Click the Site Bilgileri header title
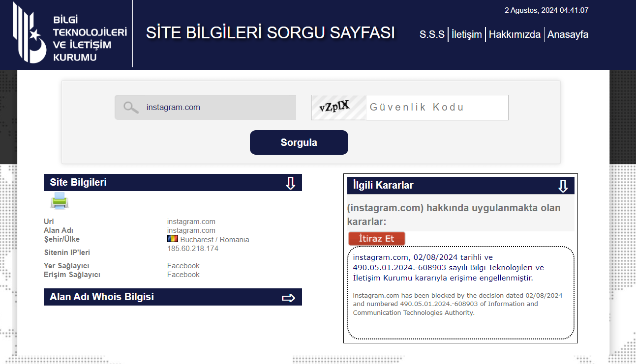The image size is (636, 364). [78, 182]
